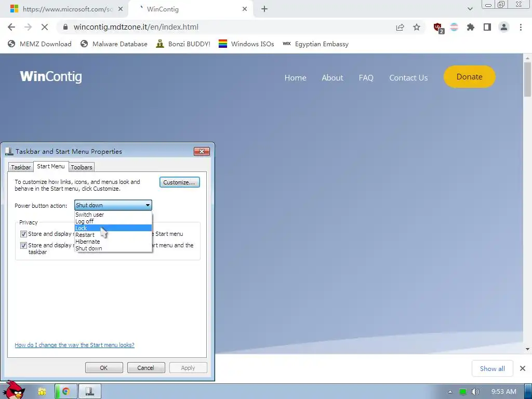
Task: Open Malware Database bookmark
Action: pyautogui.click(x=114, y=44)
